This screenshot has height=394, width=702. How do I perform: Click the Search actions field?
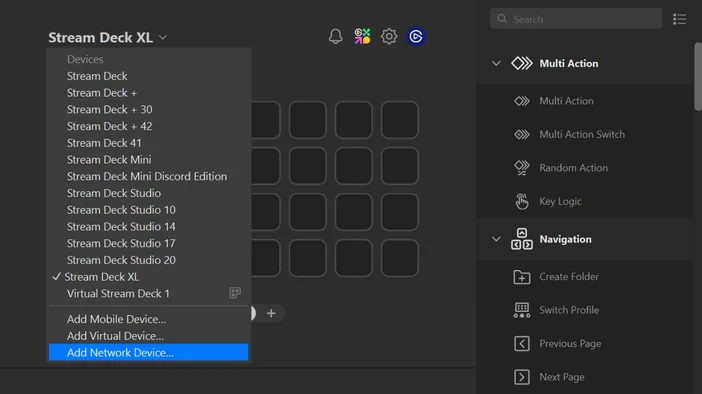pyautogui.click(x=576, y=19)
